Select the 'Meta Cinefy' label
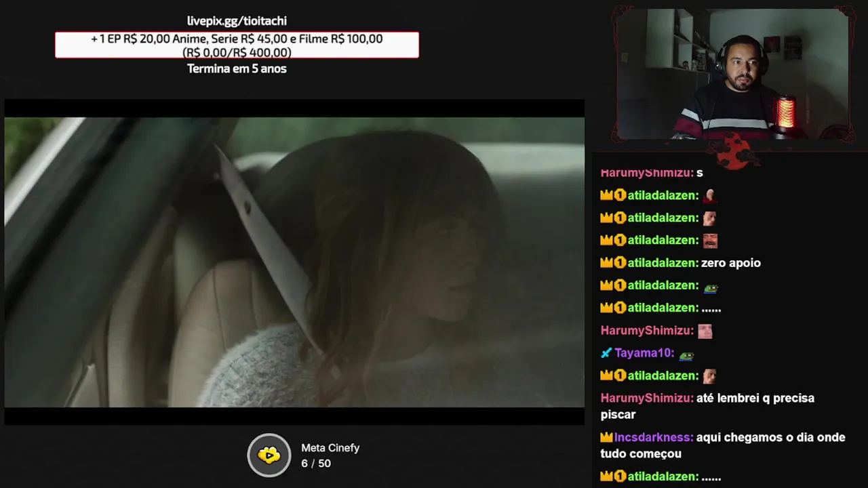The width and height of the screenshot is (868, 488). coord(330,448)
